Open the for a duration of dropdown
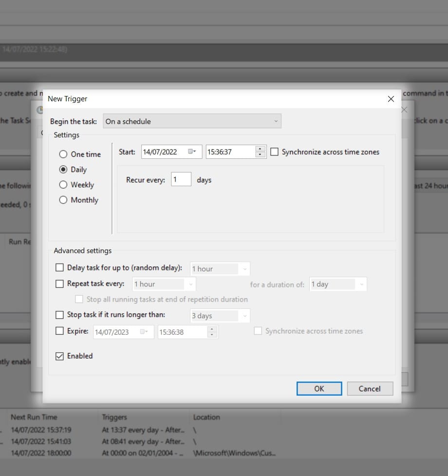 coord(338,284)
